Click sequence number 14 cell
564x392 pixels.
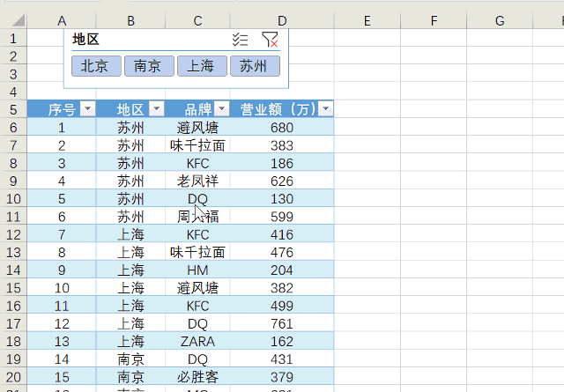pos(62,359)
